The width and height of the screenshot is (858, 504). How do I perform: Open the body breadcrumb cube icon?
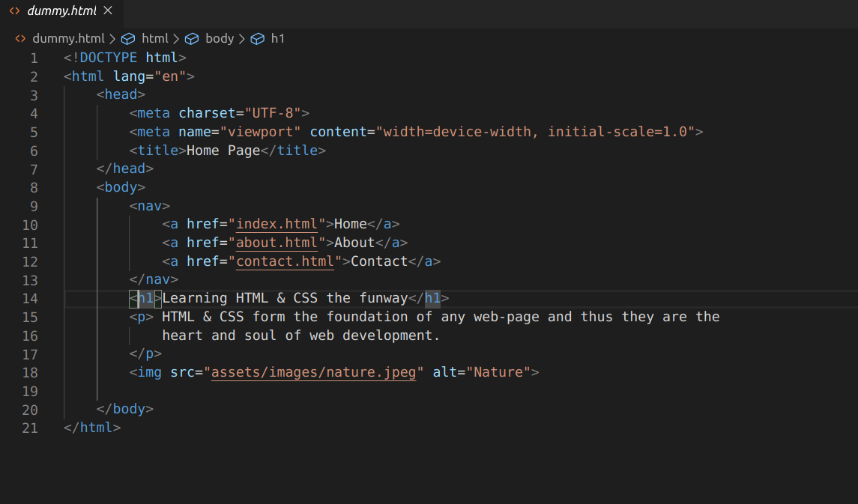pyautogui.click(x=192, y=39)
